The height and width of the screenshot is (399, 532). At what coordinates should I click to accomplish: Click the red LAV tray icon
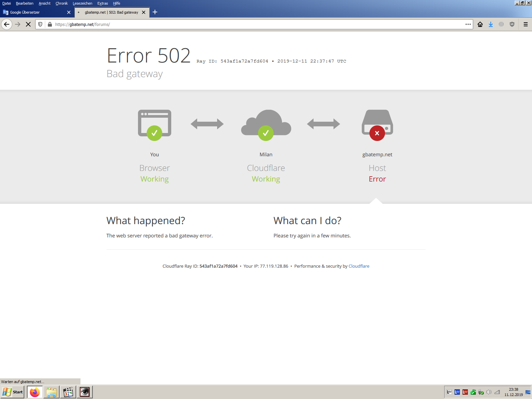pyautogui.click(x=465, y=392)
